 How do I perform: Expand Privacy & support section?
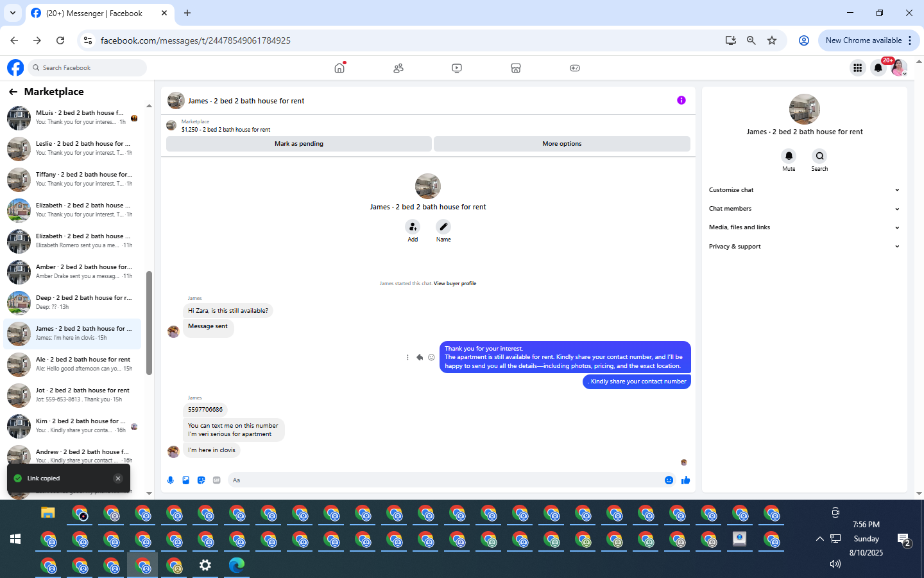pyautogui.click(x=804, y=247)
